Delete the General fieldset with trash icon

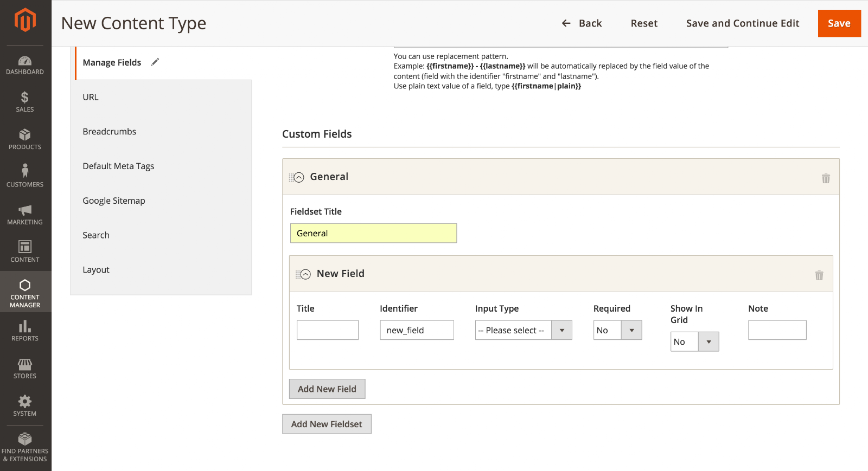click(x=826, y=178)
